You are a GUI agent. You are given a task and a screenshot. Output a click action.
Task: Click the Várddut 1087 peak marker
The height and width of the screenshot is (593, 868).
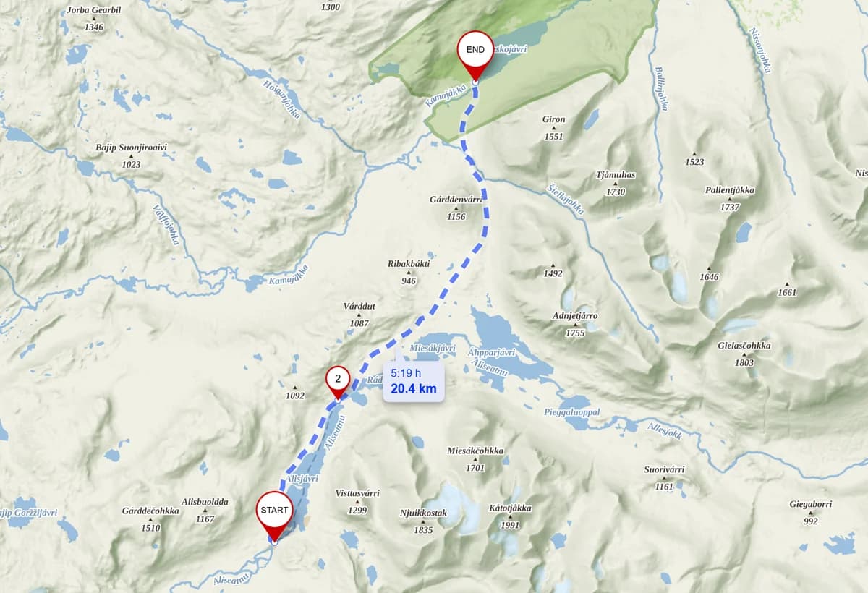[359, 315]
